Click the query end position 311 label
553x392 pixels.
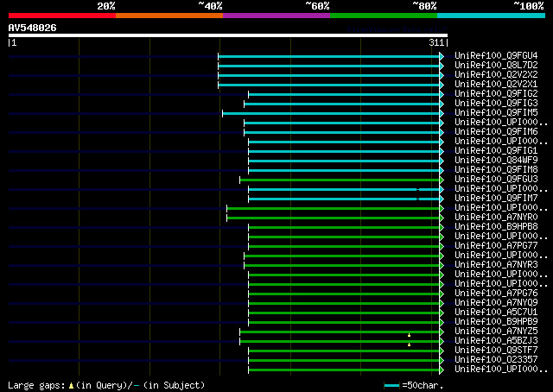436,42
